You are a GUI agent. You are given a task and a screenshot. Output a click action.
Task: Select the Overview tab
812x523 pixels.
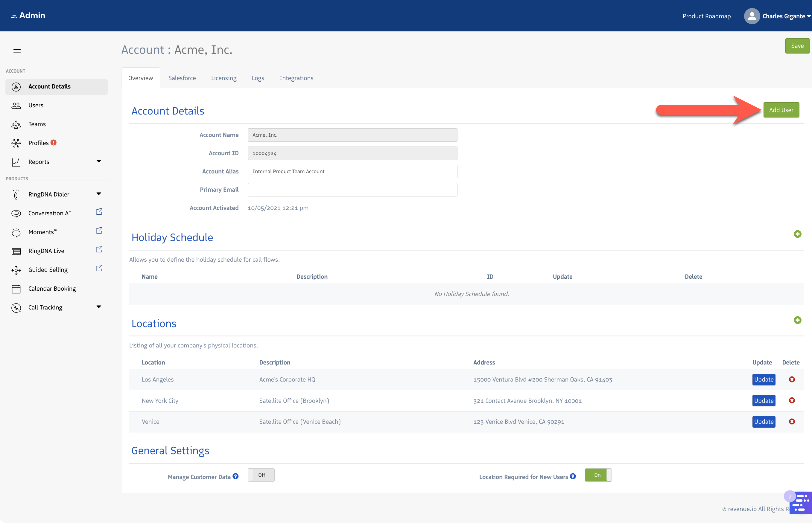141,78
